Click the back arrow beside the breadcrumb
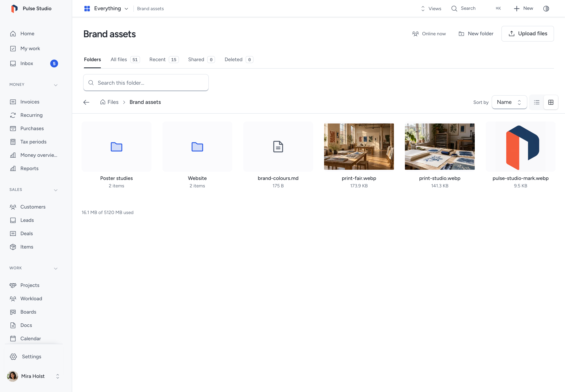The height and width of the screenshot is (392, 565). coord(86,102)
